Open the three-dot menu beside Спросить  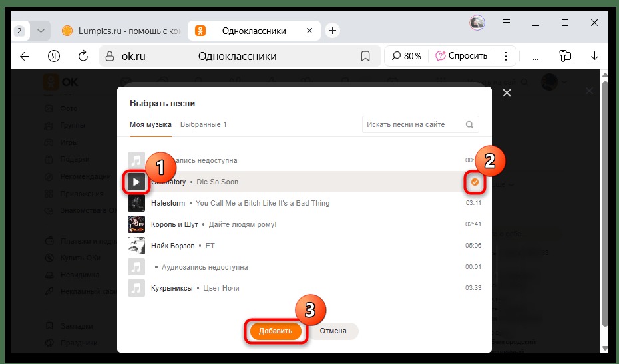[506, 56]
